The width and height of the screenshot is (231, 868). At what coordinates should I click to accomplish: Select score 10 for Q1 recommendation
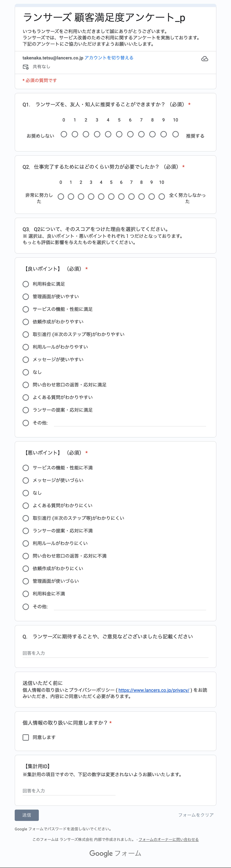pyautogui.click(x=175, y=134)
